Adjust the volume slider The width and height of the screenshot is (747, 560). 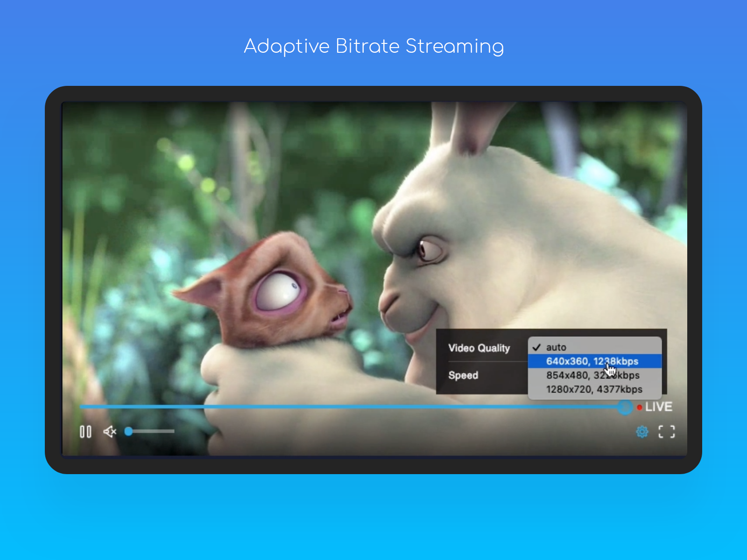point(149,431)
